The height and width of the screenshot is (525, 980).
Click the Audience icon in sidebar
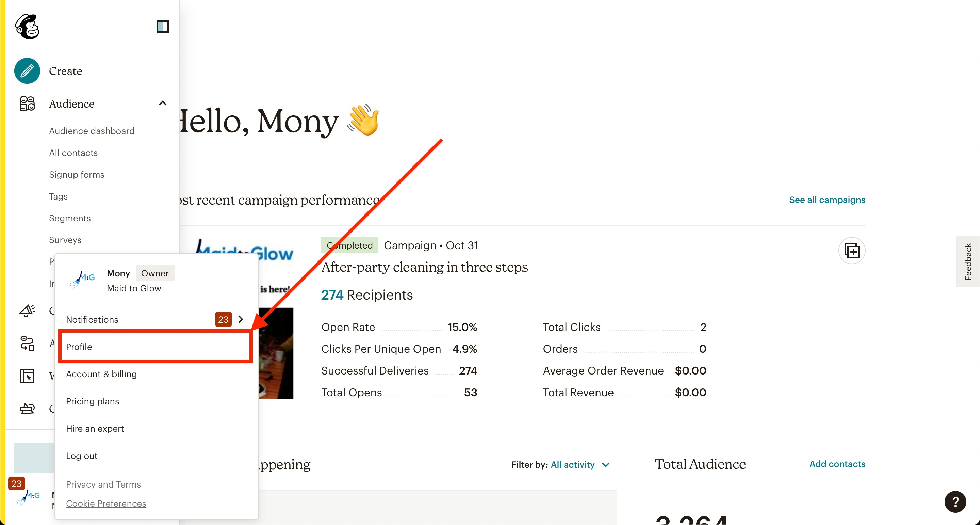tap(27, 104)
